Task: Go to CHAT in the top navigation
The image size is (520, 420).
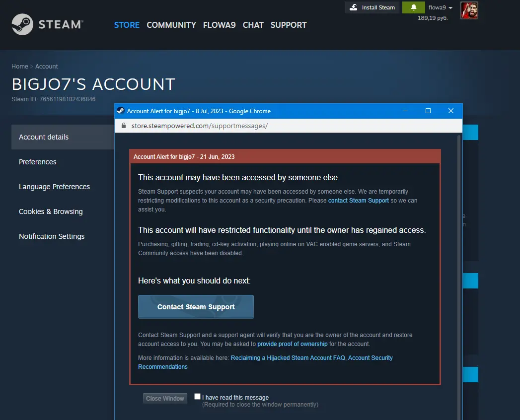Action: [x=253, y=25]
